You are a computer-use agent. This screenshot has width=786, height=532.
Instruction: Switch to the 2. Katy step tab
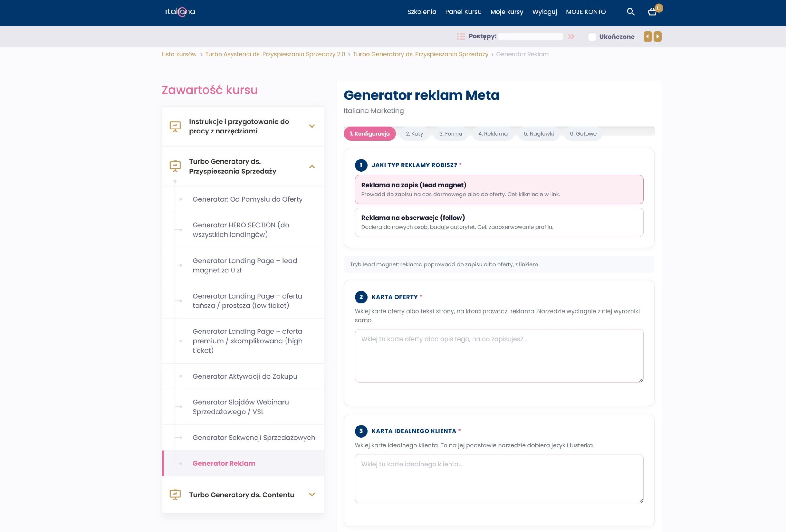[x=414, y=133]
